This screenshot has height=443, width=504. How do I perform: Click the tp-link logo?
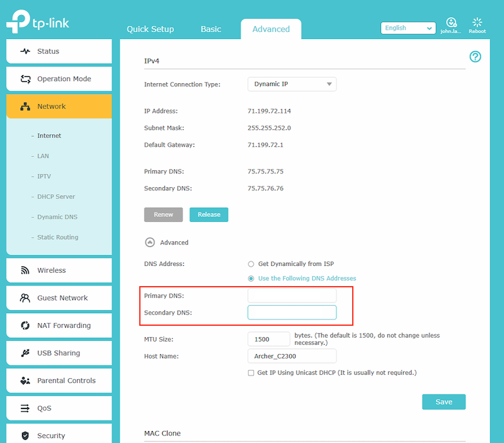(x=38, y=21)
